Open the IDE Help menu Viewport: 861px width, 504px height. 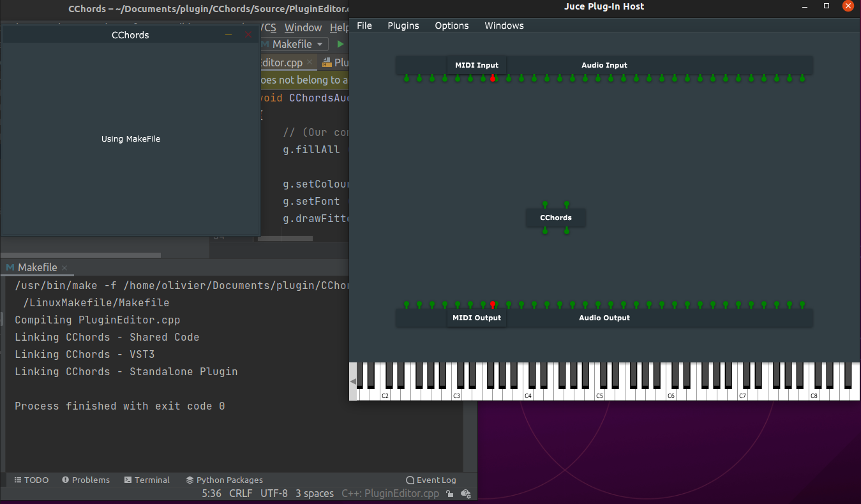(339, 27)
